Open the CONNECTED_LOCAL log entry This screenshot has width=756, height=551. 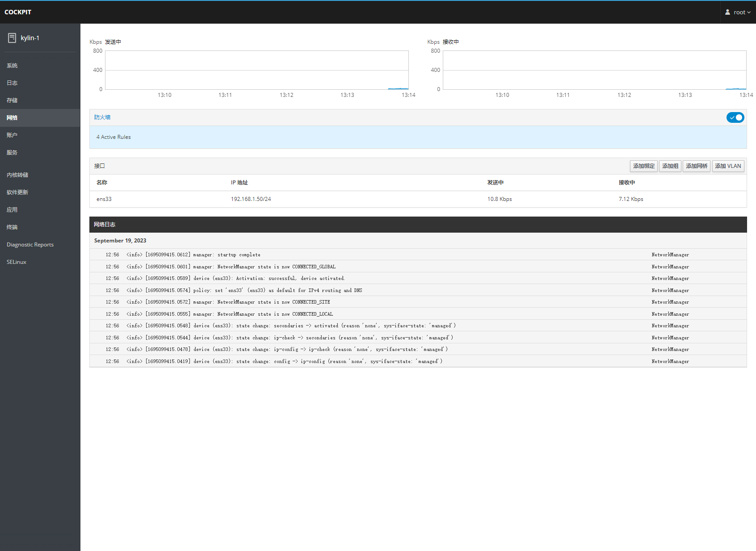418,314
